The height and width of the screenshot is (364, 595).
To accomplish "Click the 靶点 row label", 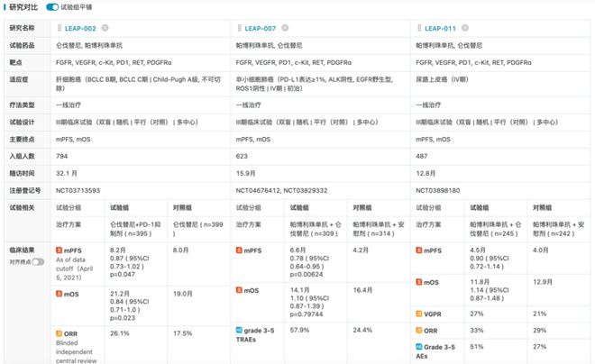I will pos(15,62).
